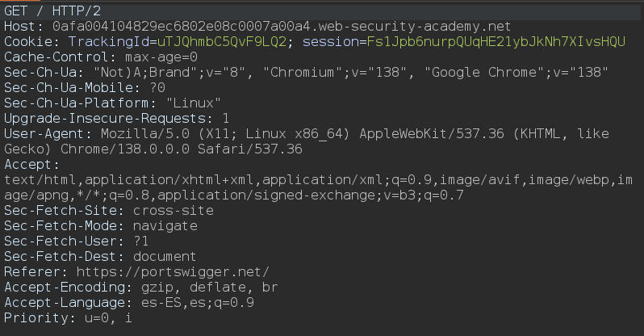Image resolution: width=644 pixels, height=336 pixels.
Task: Click the Cache-Control header name
Action: (61, 57)
